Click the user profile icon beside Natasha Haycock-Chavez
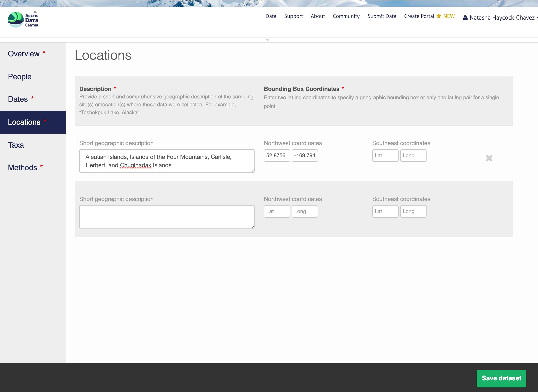Viewport: 538px width, 392px height. point(465,18)
